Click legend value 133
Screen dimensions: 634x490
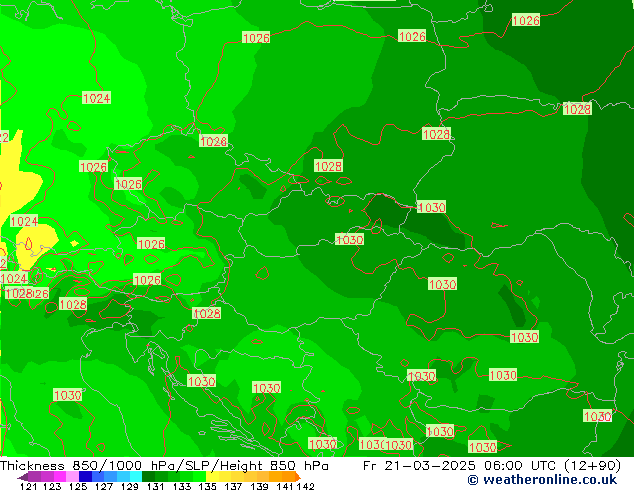coord(181,486)
